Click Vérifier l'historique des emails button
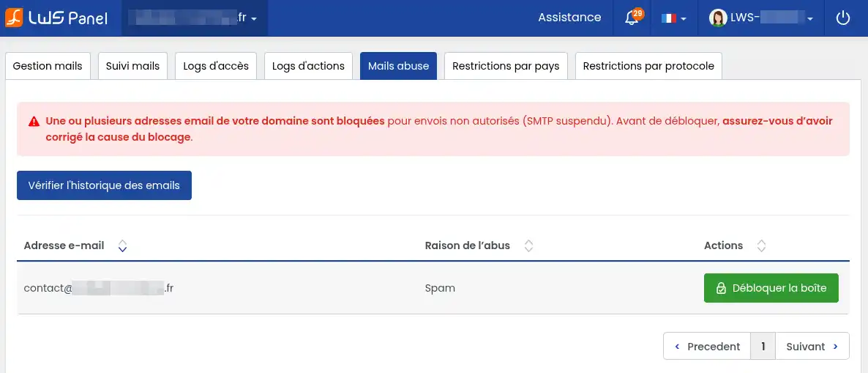This screenshot has width=868, height=373. [x=104, y=185]
